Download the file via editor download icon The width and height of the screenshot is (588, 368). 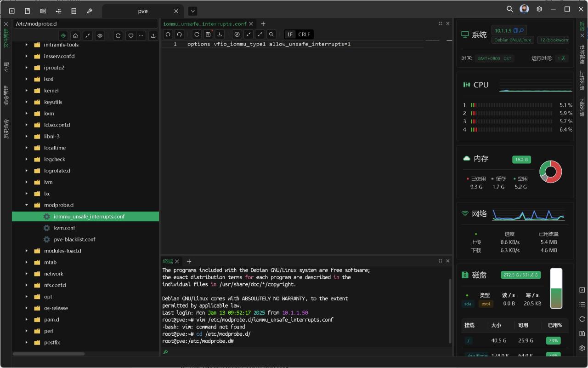(220, 34)
